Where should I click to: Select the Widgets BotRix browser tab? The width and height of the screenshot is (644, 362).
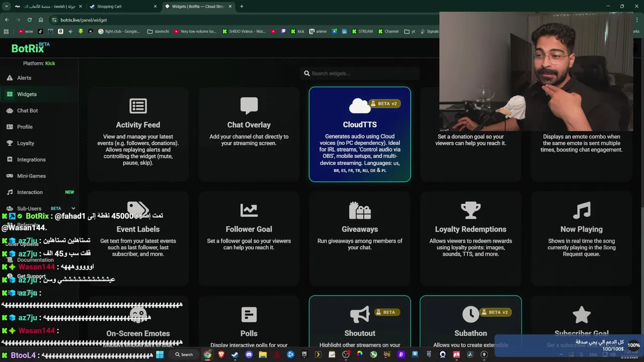click(199, 7)
